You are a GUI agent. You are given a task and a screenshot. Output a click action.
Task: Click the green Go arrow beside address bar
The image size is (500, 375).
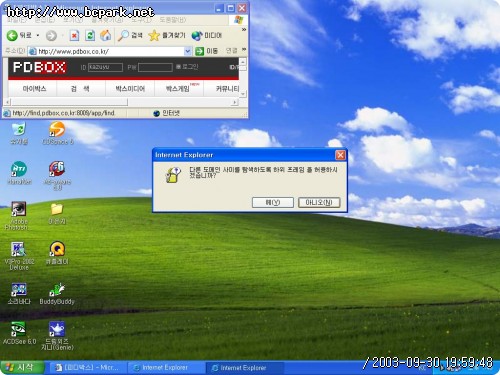click(199, 51)
